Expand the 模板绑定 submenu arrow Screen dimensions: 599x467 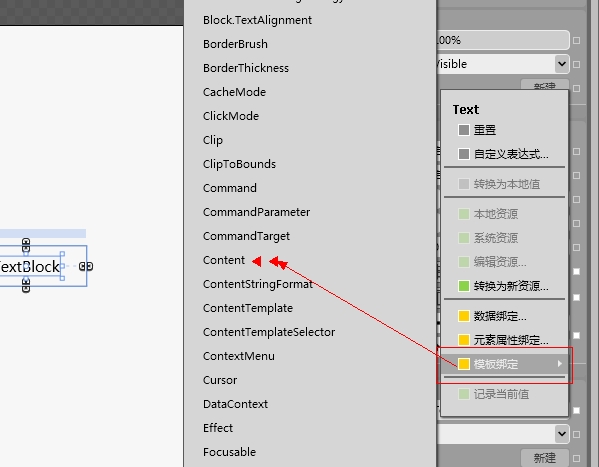coord(560,363)
